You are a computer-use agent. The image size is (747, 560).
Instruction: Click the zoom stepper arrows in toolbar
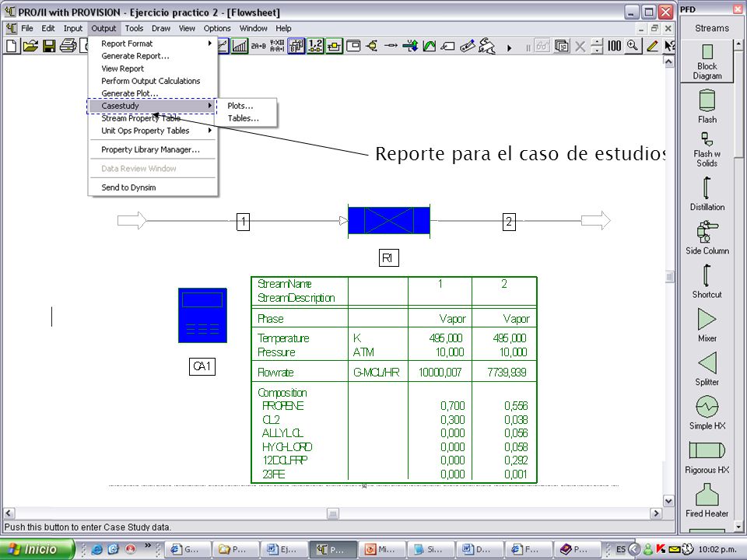click(597, 46)
